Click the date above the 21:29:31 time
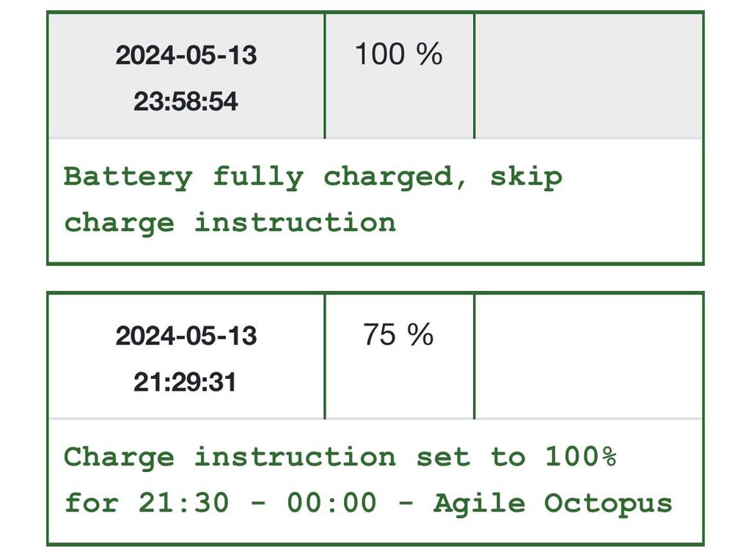The height and width of the screenshot is (560, 751). click(186, 336)
